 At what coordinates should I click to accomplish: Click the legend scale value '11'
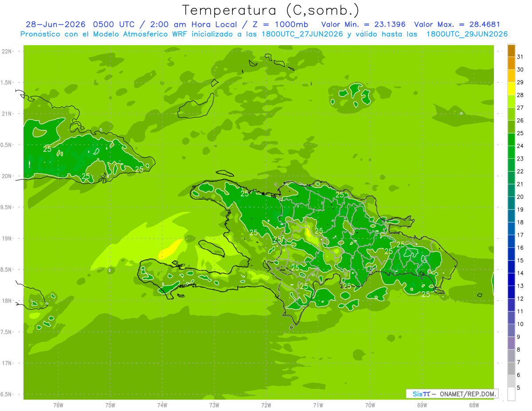pyautogui.click(x=520, y=311)
